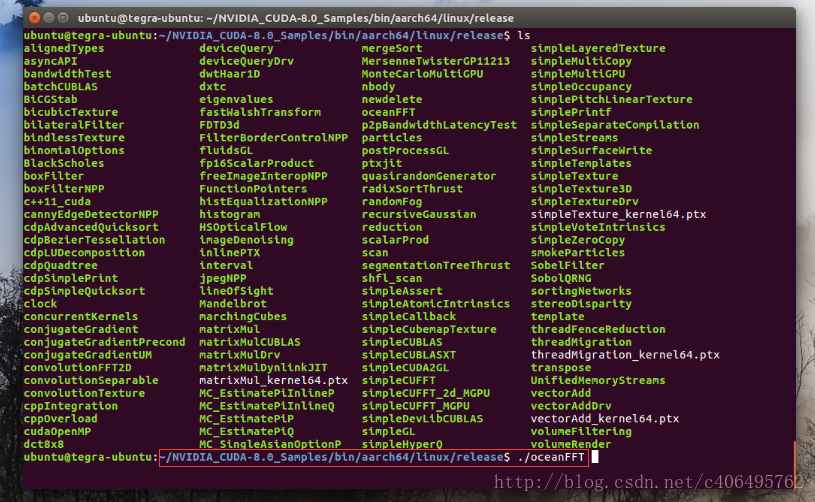Select 'cannyEdgeDetectorNPP'
The image size is (815, 502).
click(x=91, y=214)
